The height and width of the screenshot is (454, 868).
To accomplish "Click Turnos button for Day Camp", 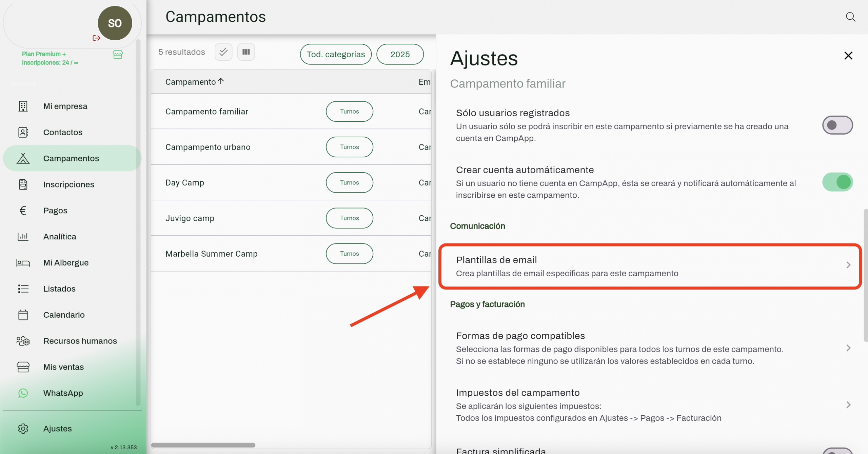I will pyautogui.click(x=349, y=182).
